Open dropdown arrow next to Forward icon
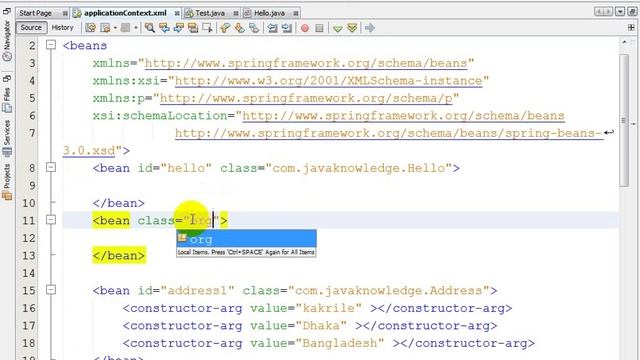The image size is (640, 360). 136,28
